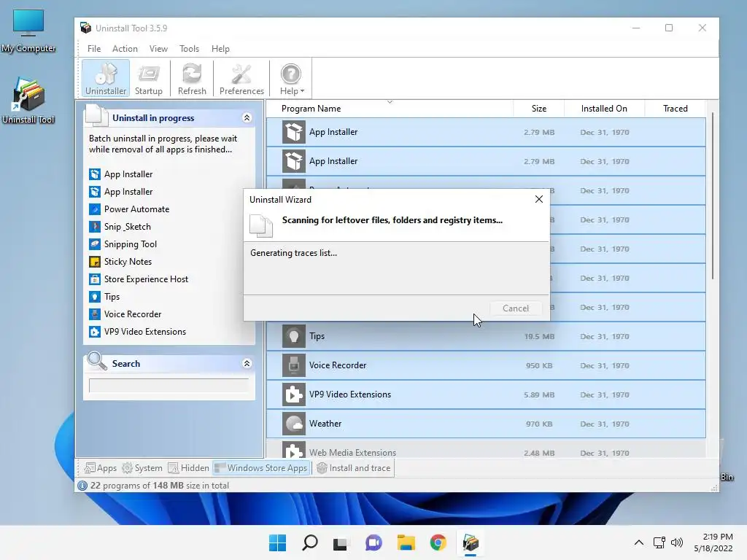Open the Tools menu

coord(189,49)
